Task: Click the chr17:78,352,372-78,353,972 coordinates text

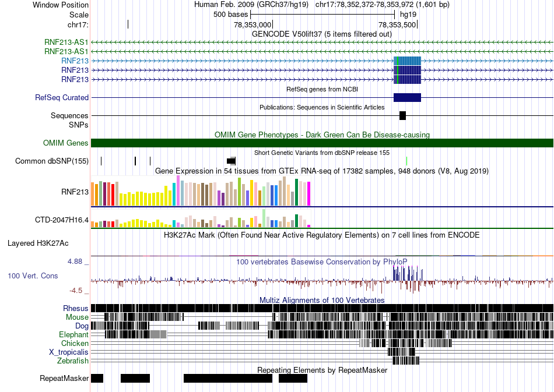Action: pos(383,5)
